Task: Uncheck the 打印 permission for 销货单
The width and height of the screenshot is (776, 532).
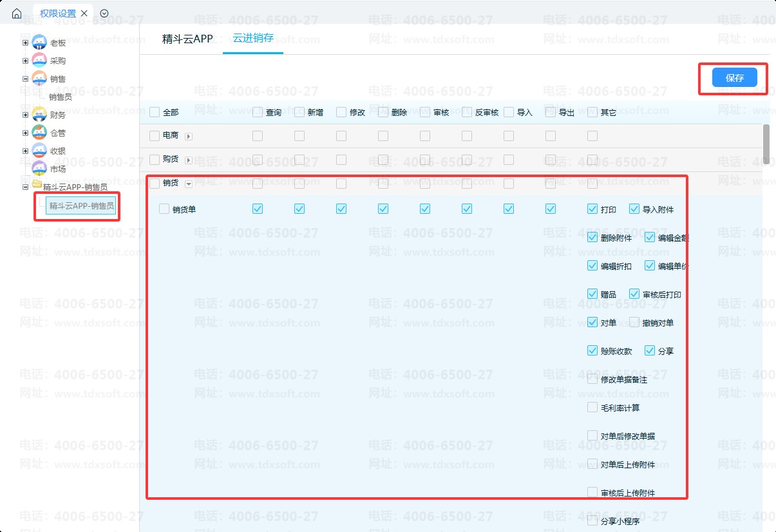Action: coord(592,209)
